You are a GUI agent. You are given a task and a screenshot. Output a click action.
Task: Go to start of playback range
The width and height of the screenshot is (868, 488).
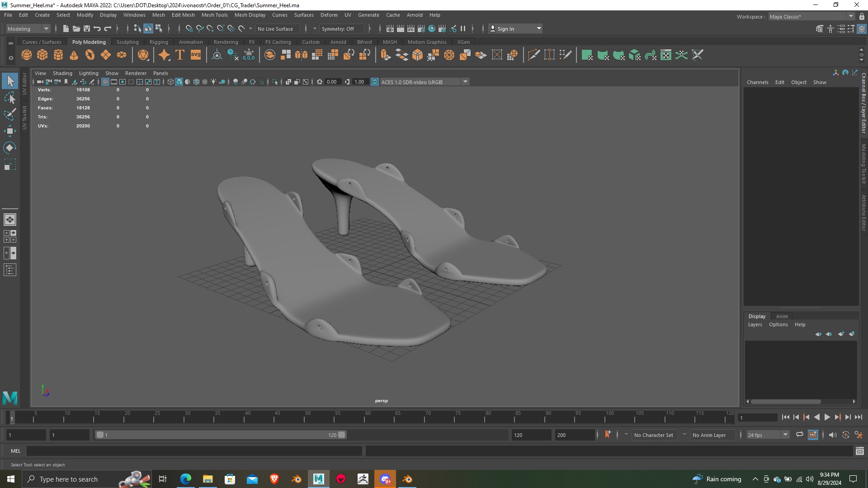(786, 418)
